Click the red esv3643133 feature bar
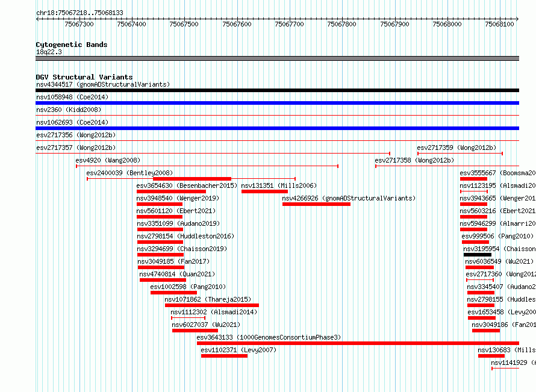 coord(358,343)
